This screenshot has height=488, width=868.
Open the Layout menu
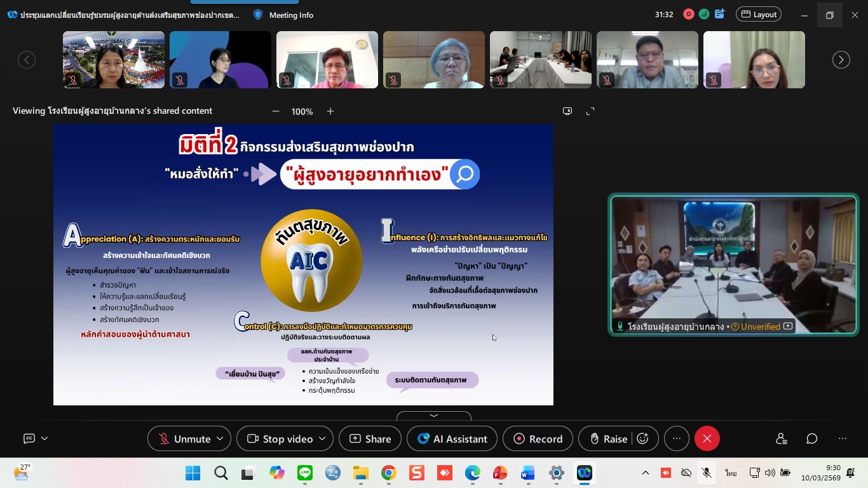(x=758, y=15)
